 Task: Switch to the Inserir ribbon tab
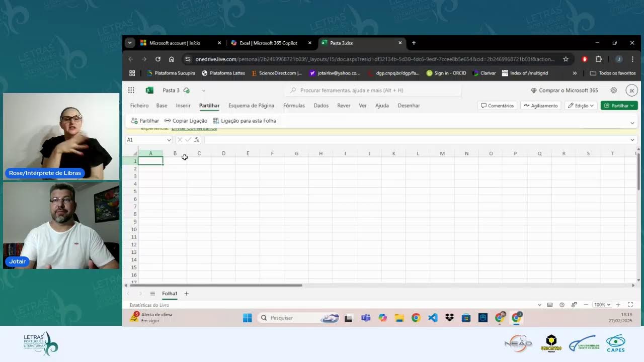pyautogui.click(x=183, y=106)
